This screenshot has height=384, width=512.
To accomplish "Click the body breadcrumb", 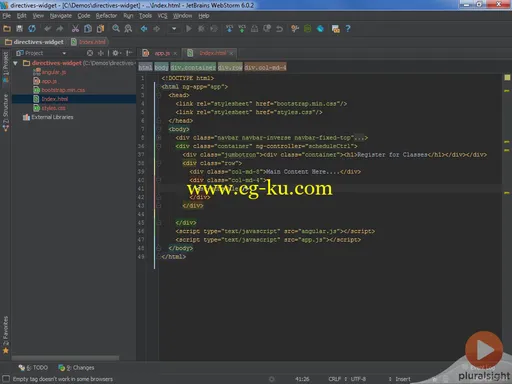I will click(x=161, y=67).
